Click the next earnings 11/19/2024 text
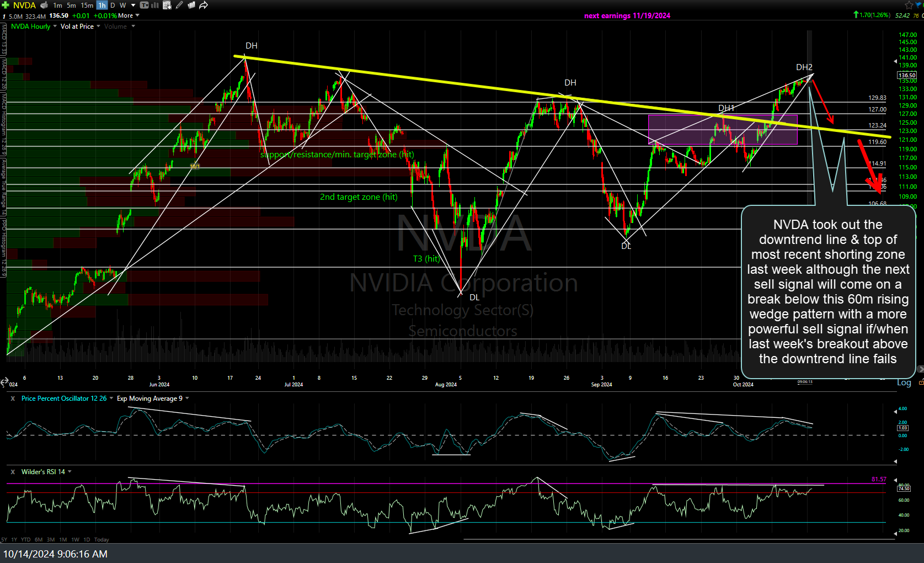 tap(627, 15)
